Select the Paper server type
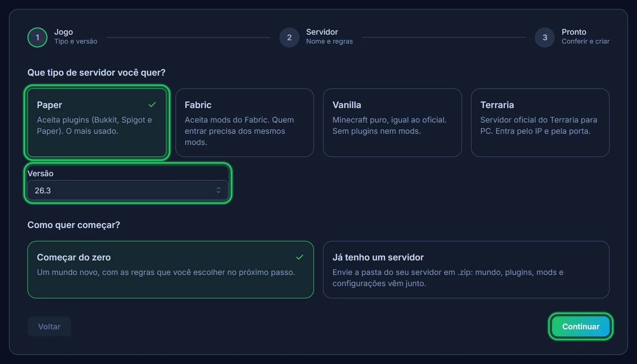637x364 pixels. 97,123
